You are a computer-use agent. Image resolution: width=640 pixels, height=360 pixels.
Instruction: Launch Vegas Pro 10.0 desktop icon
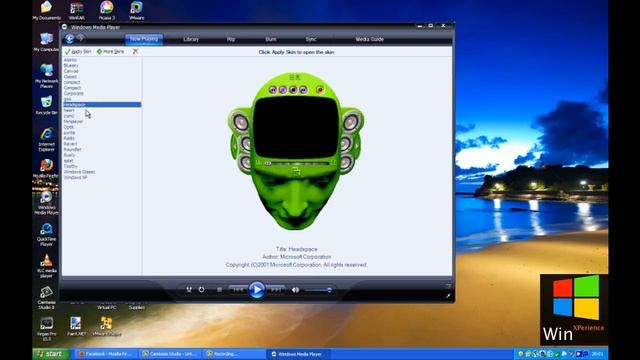(47, 329)
